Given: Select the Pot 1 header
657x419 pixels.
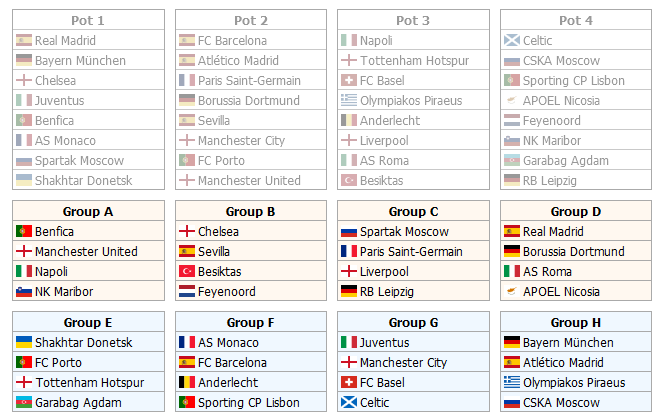Looking at the screenshot, I should 88,20.
